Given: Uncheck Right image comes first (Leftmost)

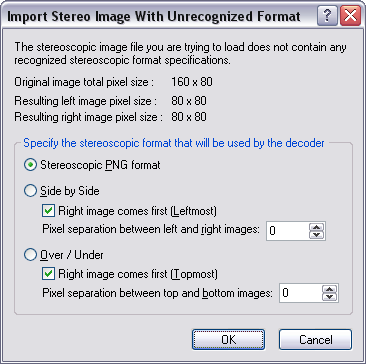Looking at the screenshot, I should [x=49, y=211].
